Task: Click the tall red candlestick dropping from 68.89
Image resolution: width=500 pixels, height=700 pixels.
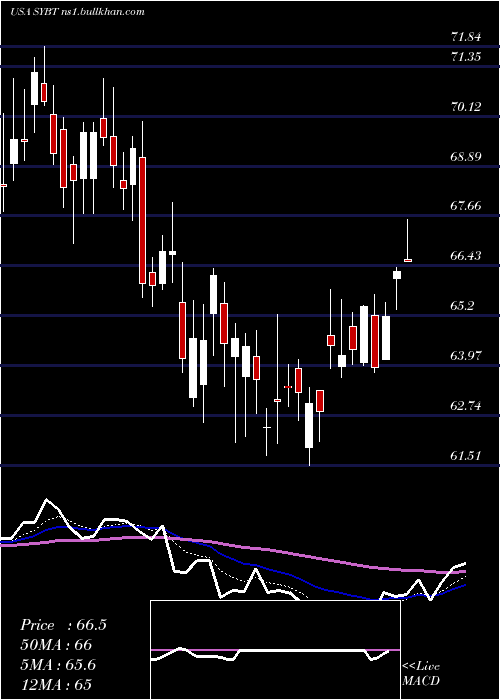Action: point(142,220)
